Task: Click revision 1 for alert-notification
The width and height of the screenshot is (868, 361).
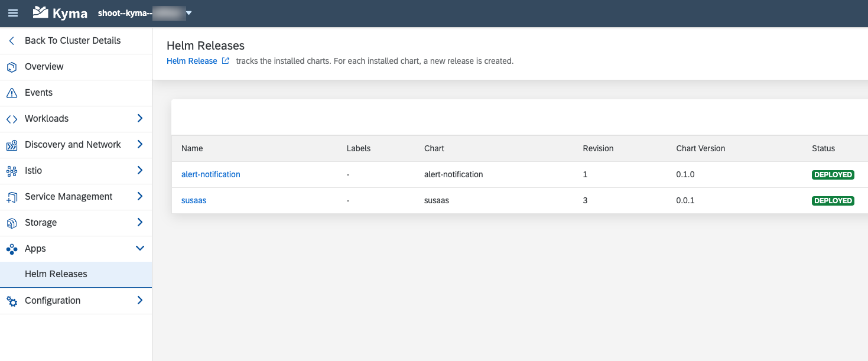Action: [585, 174]
